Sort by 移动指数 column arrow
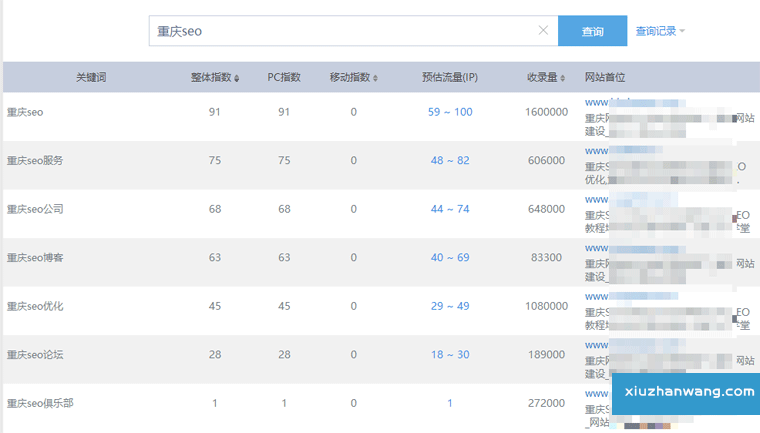The height and width of the screenshot is (433, 760). tap(375, 78)
